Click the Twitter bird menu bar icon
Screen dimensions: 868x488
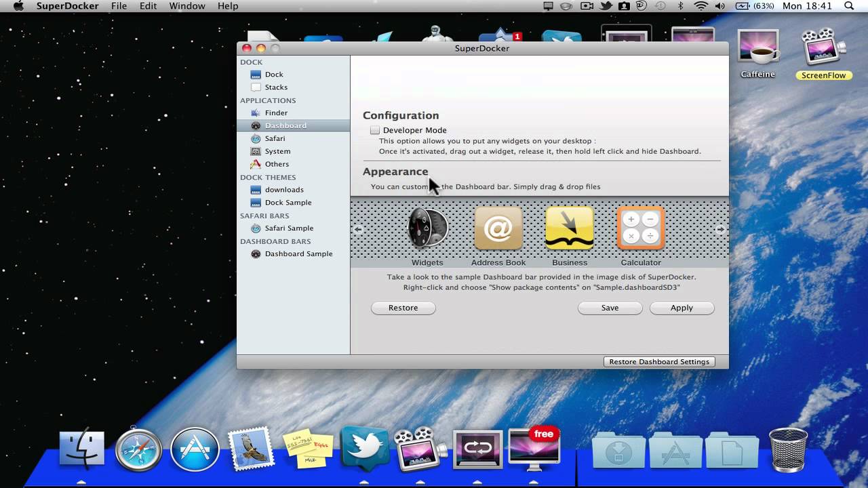pyautogui.click(x=606, y=6)
